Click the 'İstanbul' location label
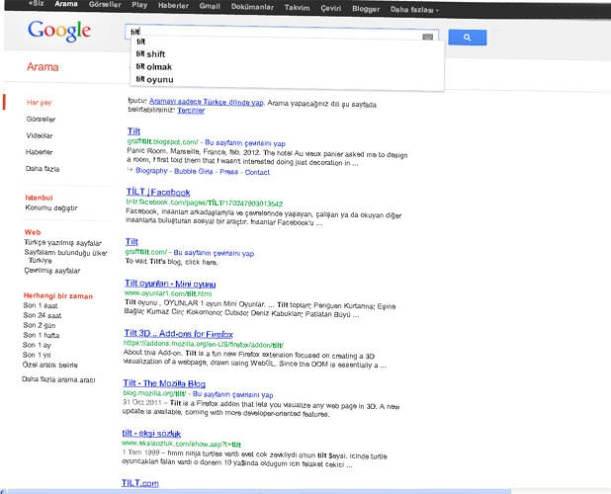Viewport: 611px width, 494px height. coord(39,198)
